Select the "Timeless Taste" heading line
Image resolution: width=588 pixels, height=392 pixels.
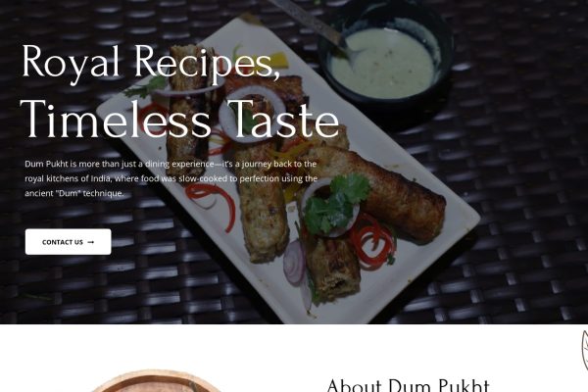[179, 120]
